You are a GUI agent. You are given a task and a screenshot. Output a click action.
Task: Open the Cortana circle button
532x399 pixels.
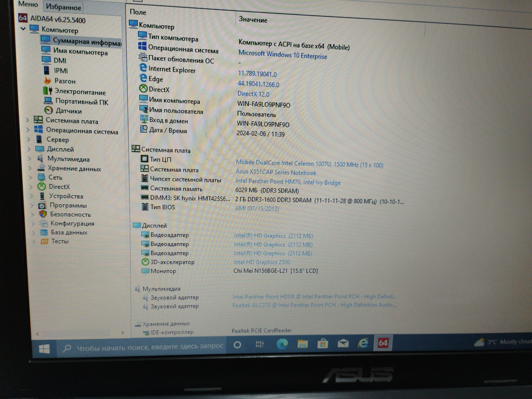237,345
